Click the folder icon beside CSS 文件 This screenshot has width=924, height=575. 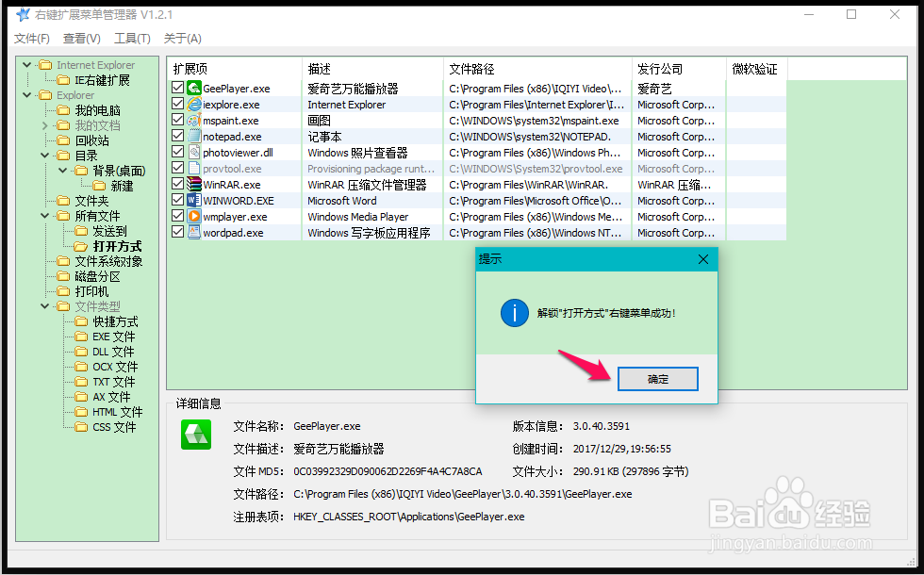pyautogui.click(x=81, y=427)
